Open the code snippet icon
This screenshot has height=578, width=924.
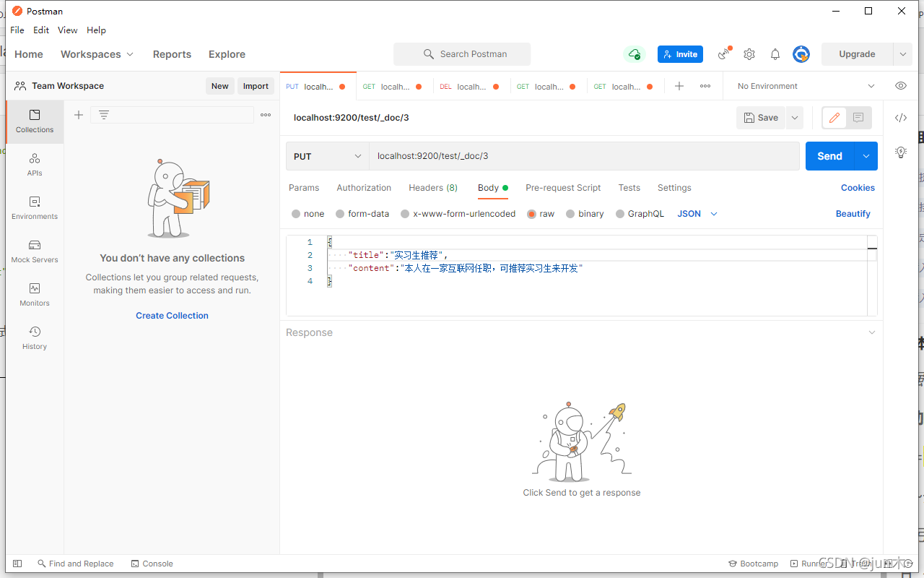[x=901, y=118]
